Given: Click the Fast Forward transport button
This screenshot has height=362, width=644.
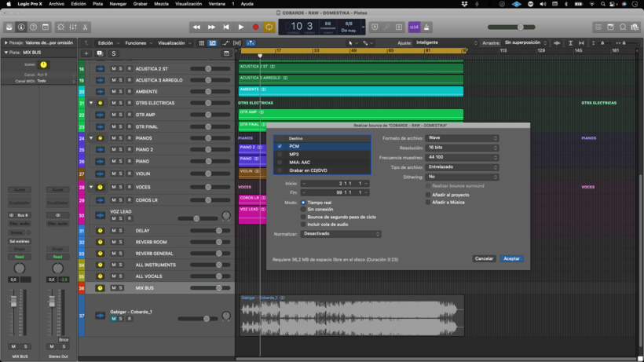Looking at the screenshot, I should [x=211, y=27].
